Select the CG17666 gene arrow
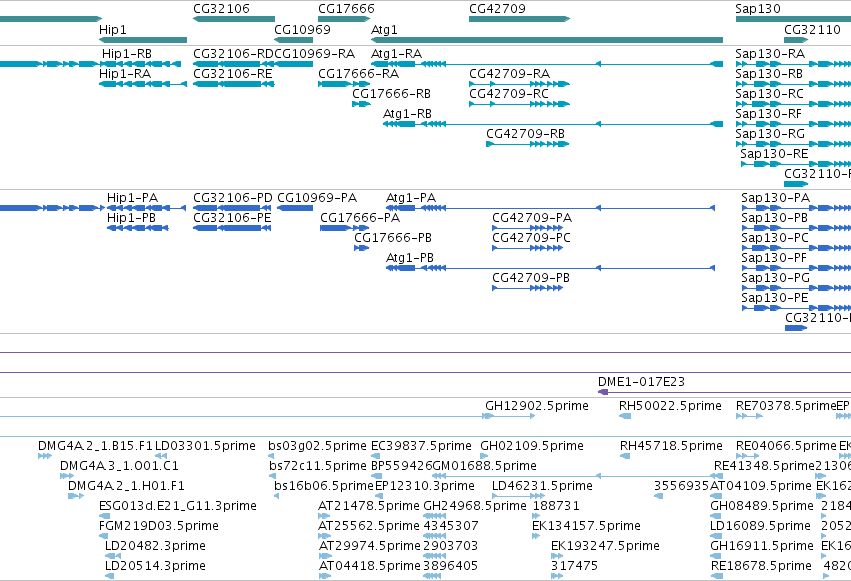The width and height of the screenshot is (851, 581). coord(344,19)
